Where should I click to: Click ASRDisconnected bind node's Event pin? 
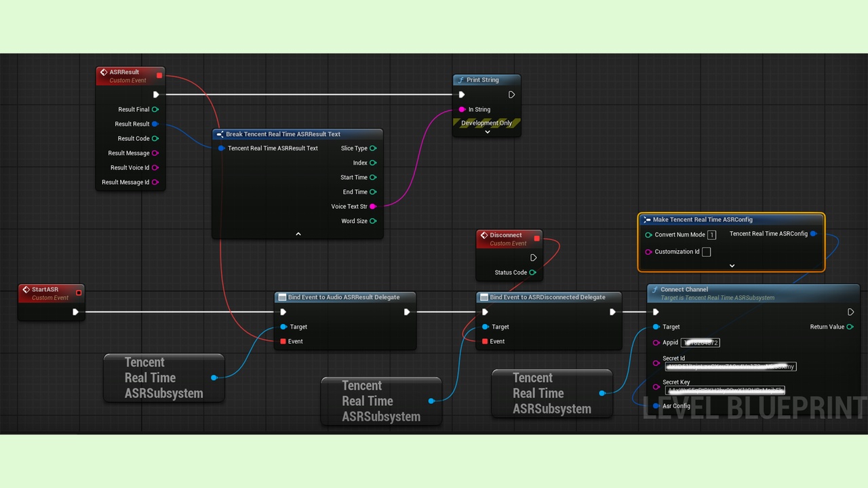pos(485,342)
